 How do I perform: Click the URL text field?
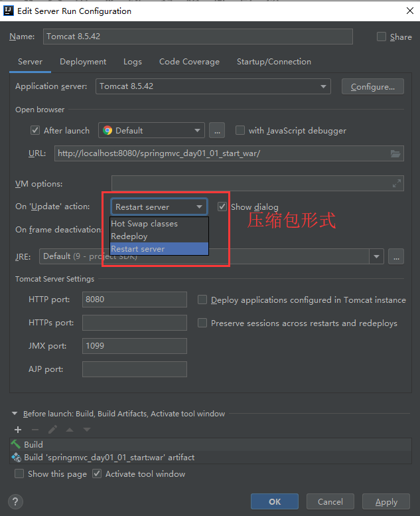click(229, 153)
